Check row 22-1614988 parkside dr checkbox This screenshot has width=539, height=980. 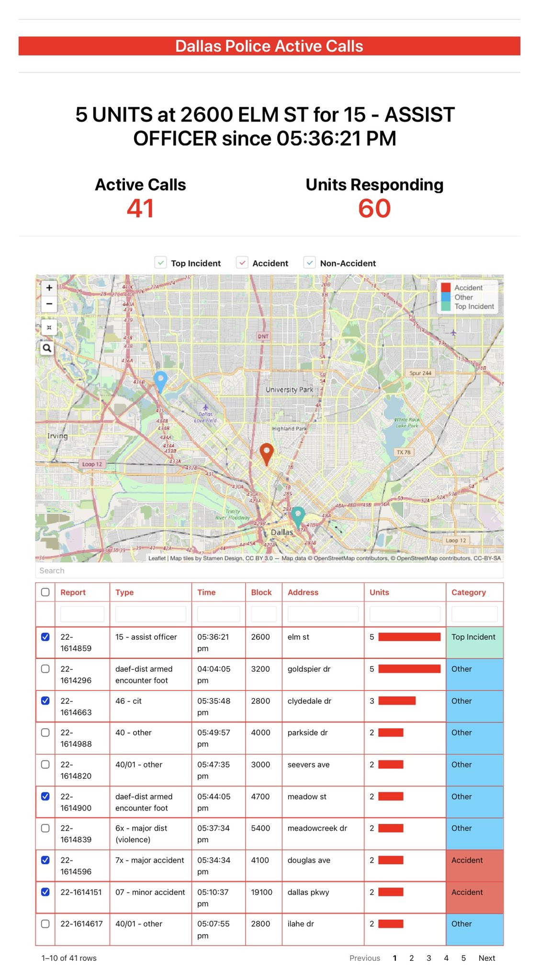click(45, 733)
